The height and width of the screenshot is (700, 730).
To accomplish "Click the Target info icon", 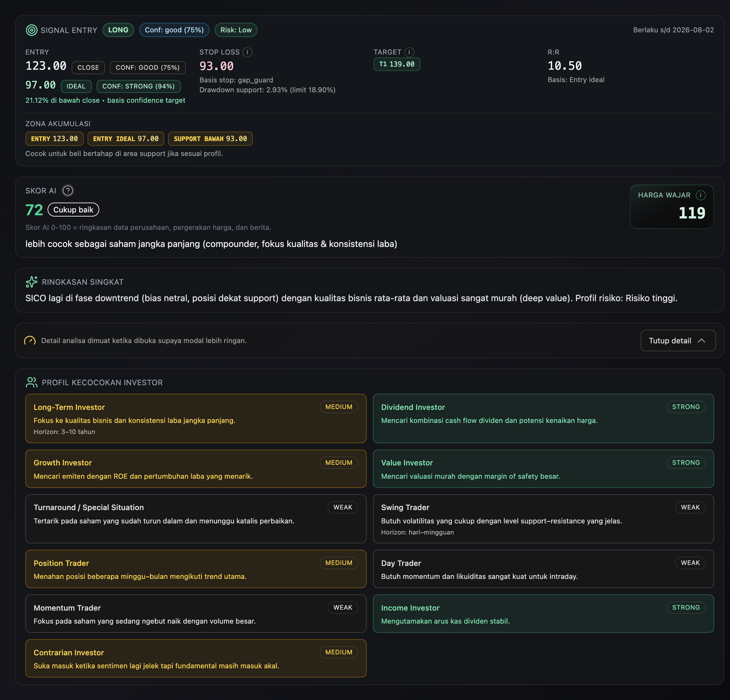I will 409,52.
